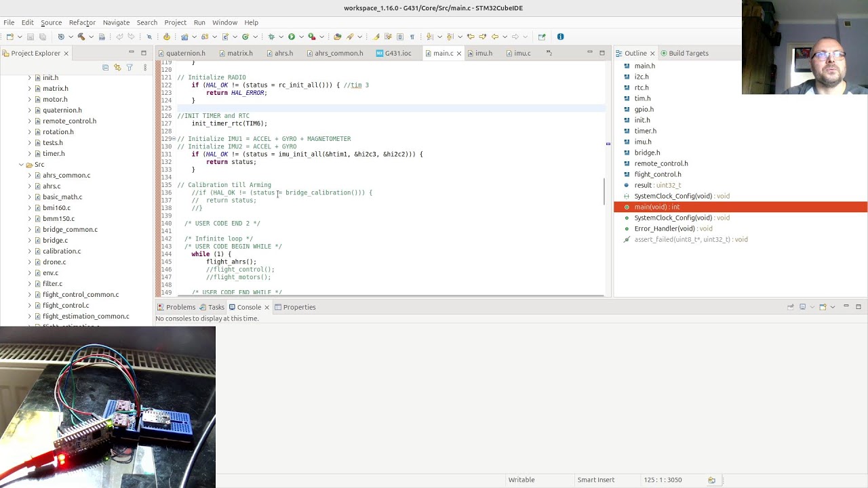
Task: Open the Tasks tab
Action: coord(212,307)
